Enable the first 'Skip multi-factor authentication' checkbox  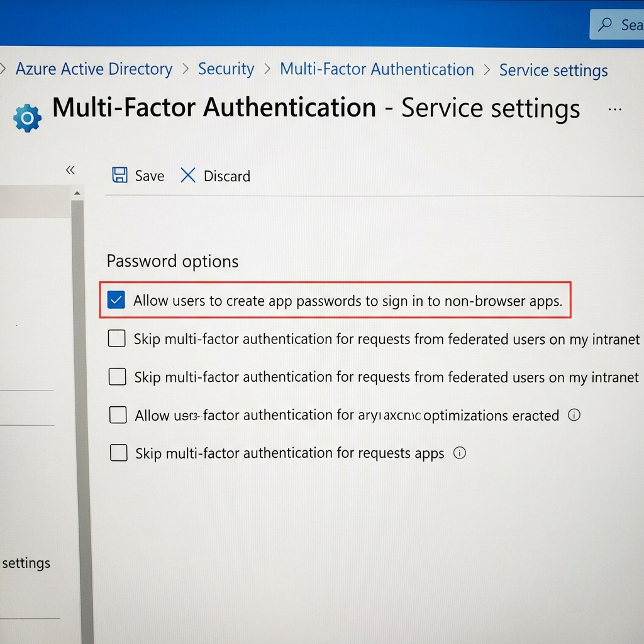[x=116, y=338]
